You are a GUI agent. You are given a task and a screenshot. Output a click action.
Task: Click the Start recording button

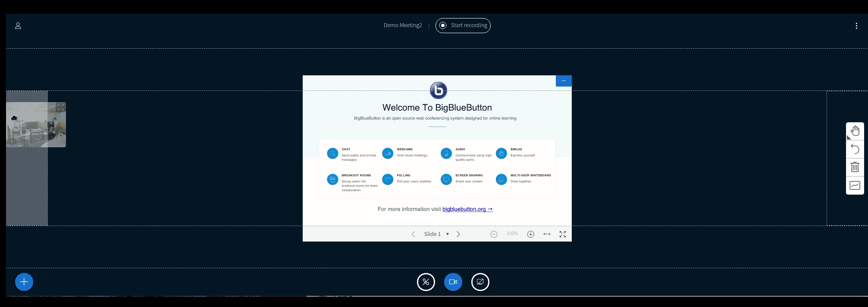pos(463,25)
